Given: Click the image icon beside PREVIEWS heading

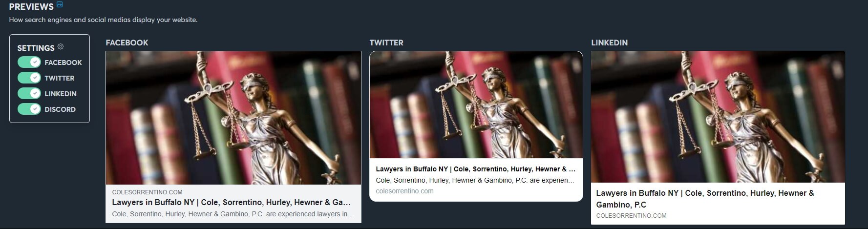Looking at the screenshot, I should 60,5.
